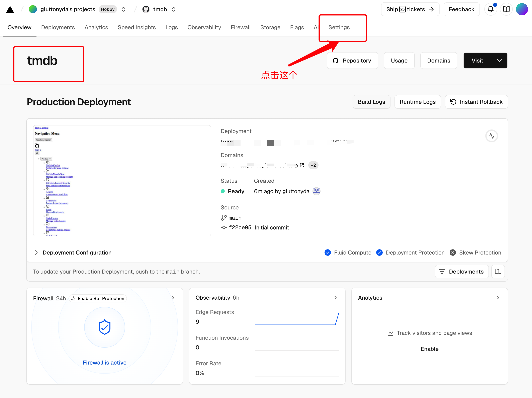Click the Deployments list button
The image size is (532, 398).
pos(461,272)
